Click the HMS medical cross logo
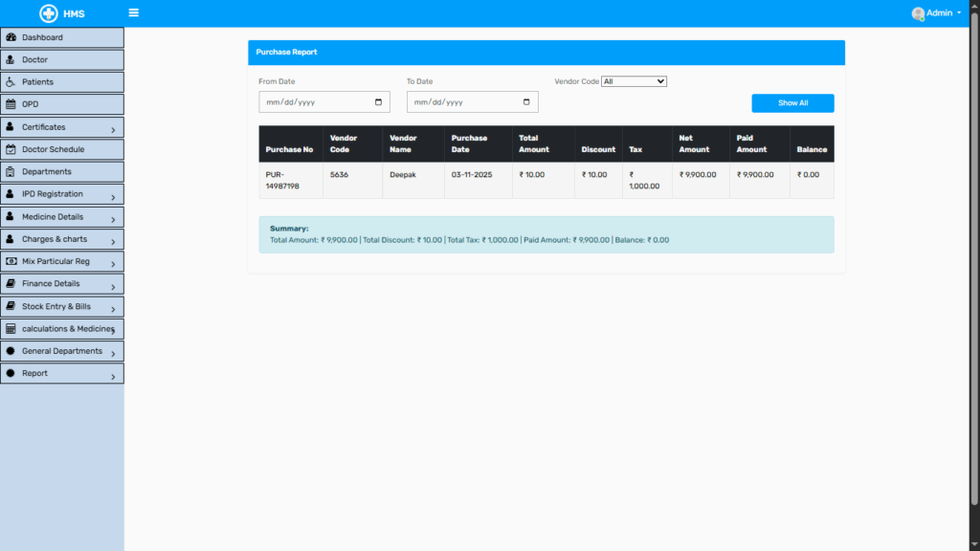This screenshot has width=980, height=551. click(x=49, y=13)
